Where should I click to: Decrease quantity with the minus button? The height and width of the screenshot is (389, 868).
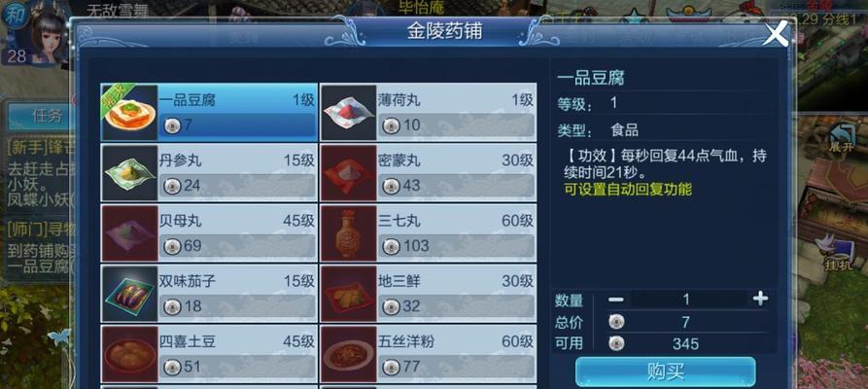(x=615, y=300)
